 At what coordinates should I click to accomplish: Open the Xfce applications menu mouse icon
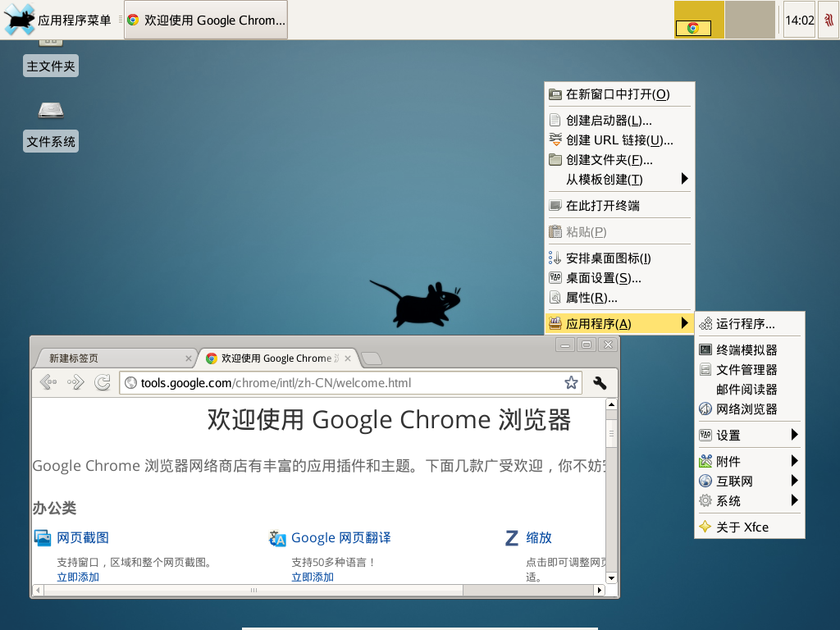20,20
